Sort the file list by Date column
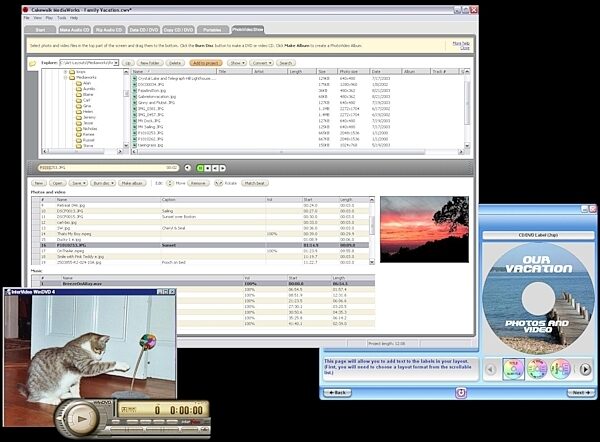Image resolution: width=600 pixels, height=442 pixels. [x=385, y=72]
